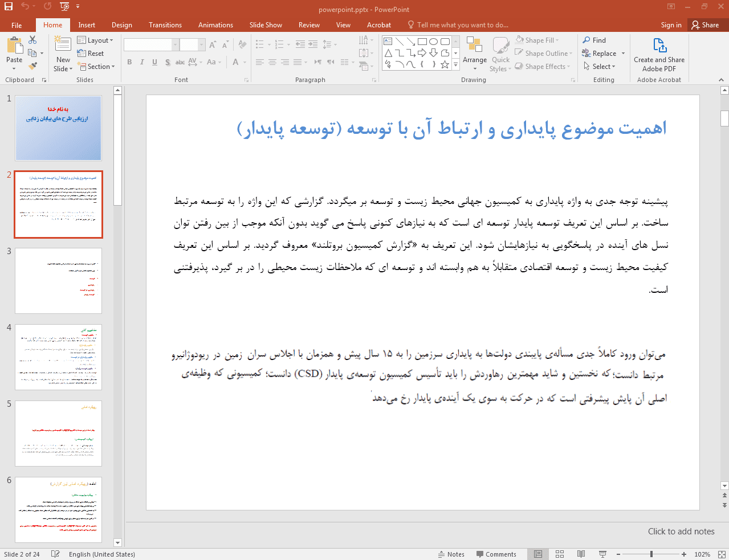
Task: Toggle the Notes pane
Action: click(x=451, y=554)
